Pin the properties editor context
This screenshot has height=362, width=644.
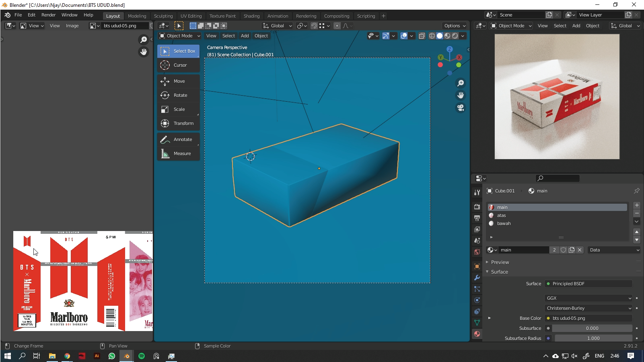(637, 191)
